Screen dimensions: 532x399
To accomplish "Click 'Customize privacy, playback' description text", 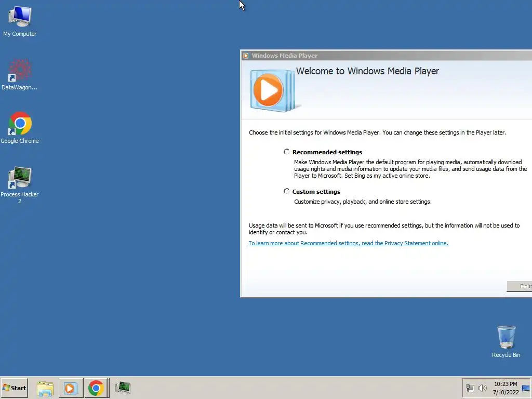I will point(363,202).
